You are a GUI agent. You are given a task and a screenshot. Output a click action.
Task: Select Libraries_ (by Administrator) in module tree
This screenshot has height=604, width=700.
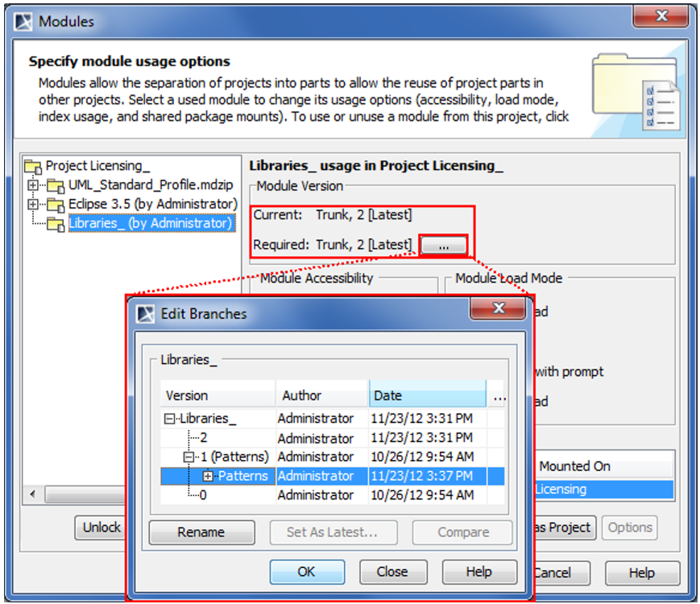tap(151, 223)
